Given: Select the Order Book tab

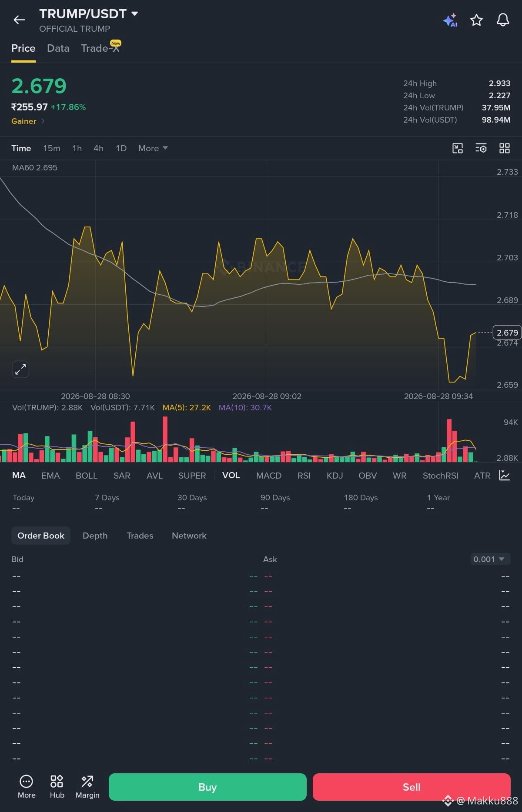Looking at the screenshot, I should pos(41,536).
